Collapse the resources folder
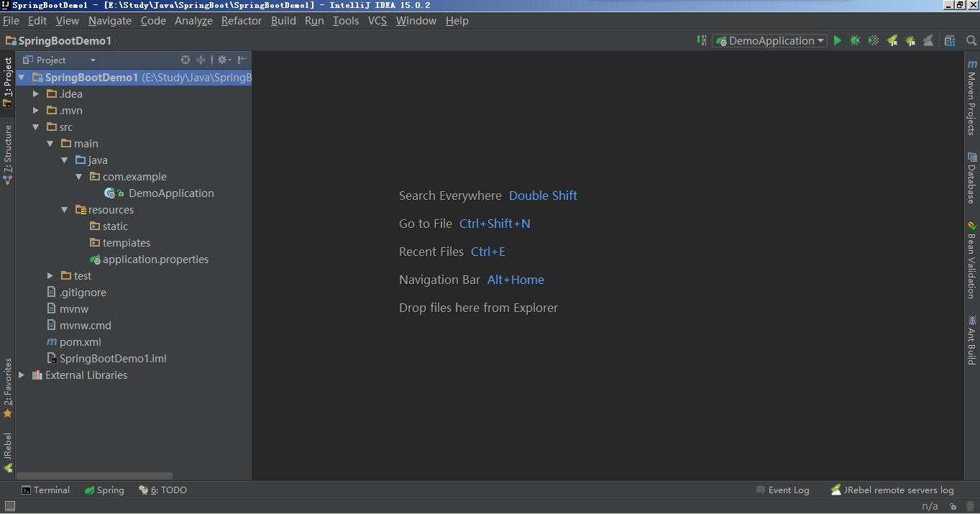This screenshot has height=514, width=980. click(x=65, y=210)
